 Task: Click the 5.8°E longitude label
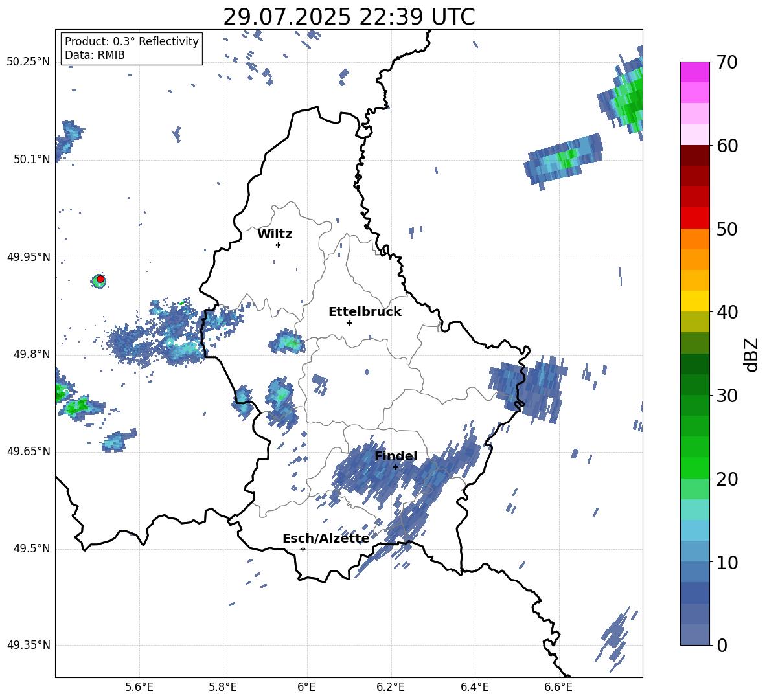(223, 687)
